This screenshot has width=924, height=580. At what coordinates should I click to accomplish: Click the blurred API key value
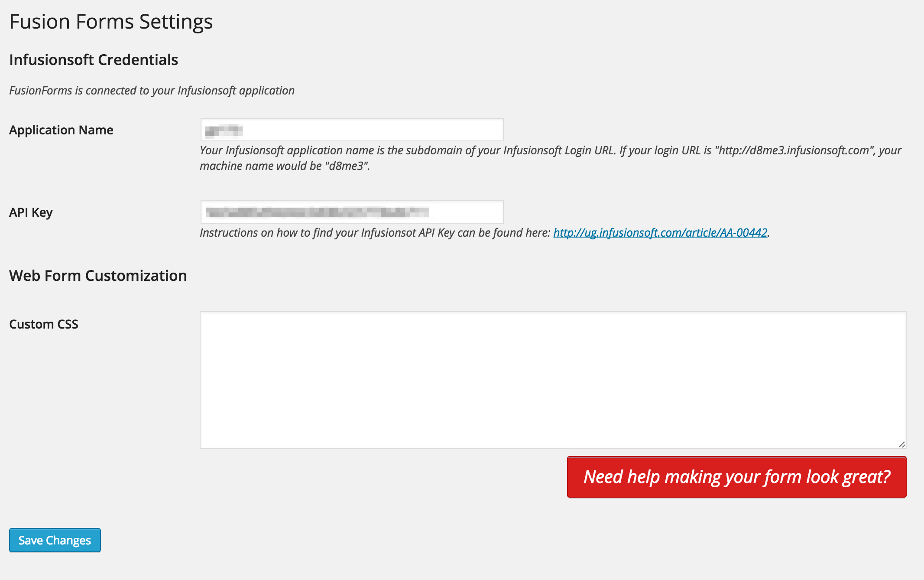317,212
